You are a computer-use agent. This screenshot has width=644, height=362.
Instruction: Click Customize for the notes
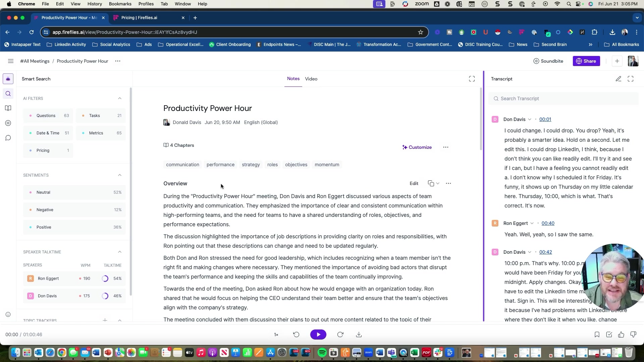pos(417,147)
